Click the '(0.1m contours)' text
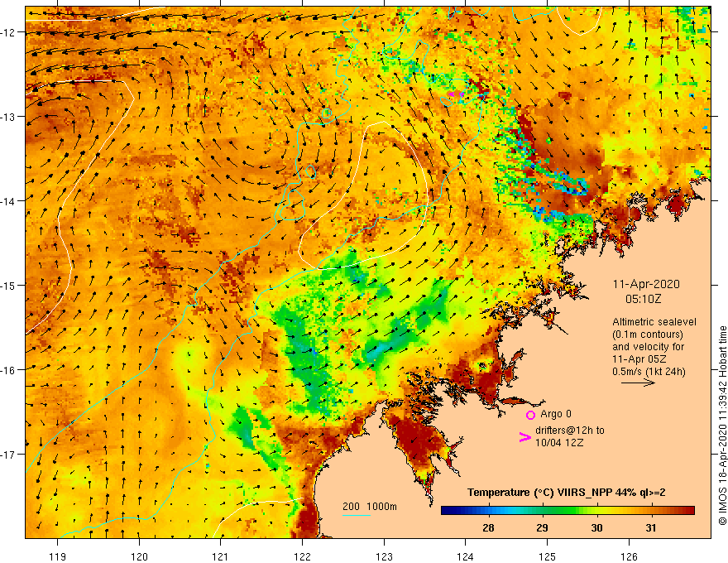Viewport: 728px width, 563px height. [648, 334]
